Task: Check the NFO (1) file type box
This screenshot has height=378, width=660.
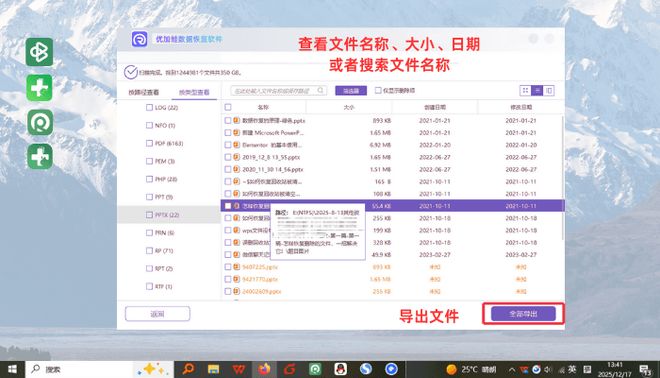Action: click(149, 125)
